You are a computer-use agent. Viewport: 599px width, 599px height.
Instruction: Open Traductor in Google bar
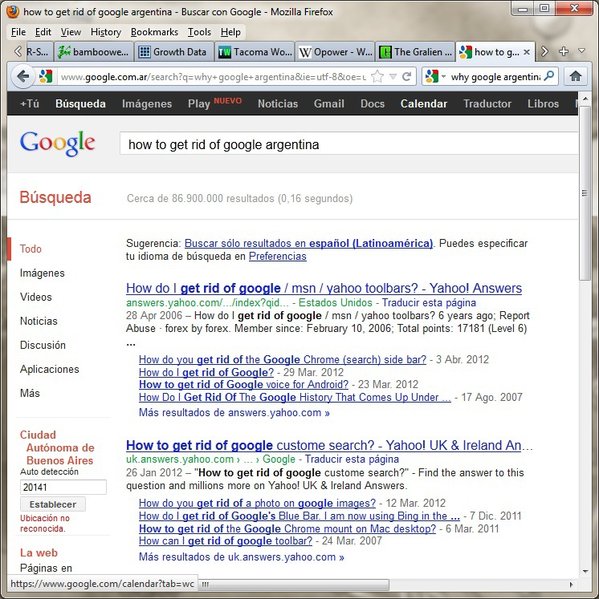[x=487, y=104]
